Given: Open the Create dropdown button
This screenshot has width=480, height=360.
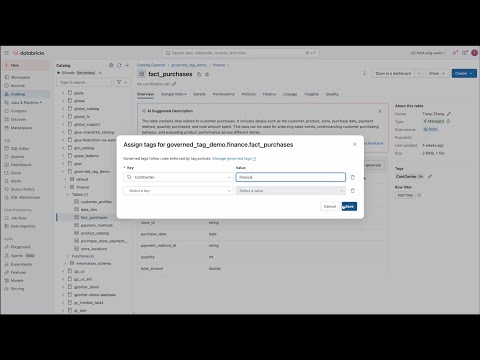Looking at the screenshot, I should tap(464, 73).
